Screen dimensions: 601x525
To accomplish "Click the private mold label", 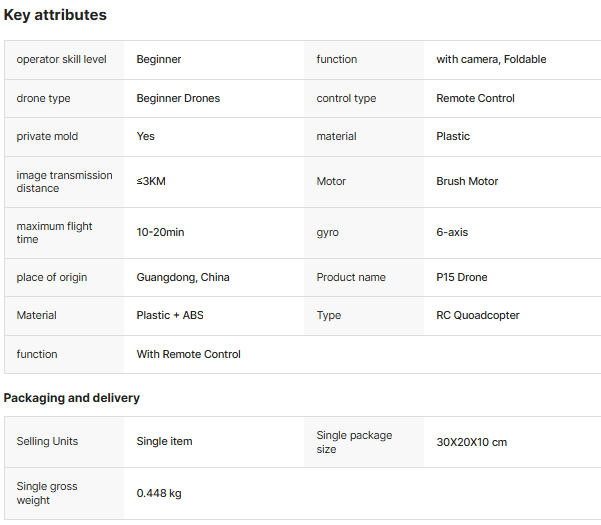I will coord(47,136).
